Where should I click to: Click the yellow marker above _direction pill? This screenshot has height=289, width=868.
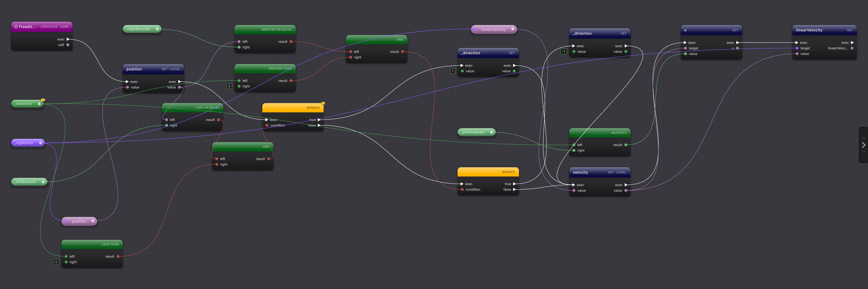[x=43, y=100]
